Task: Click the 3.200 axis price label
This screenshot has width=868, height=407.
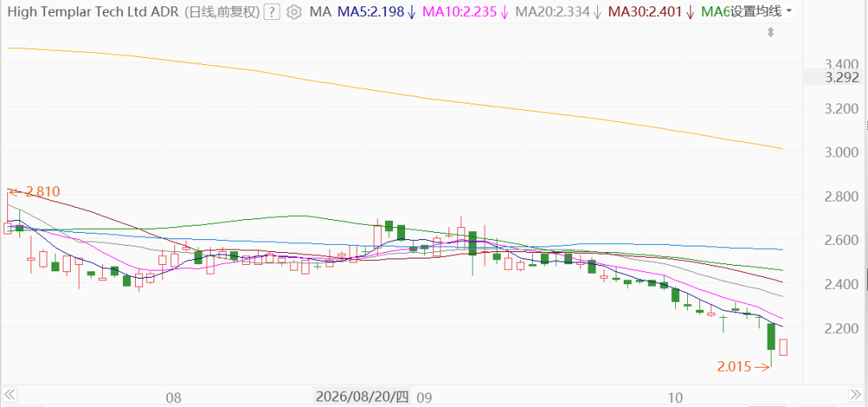Action: 841,108
